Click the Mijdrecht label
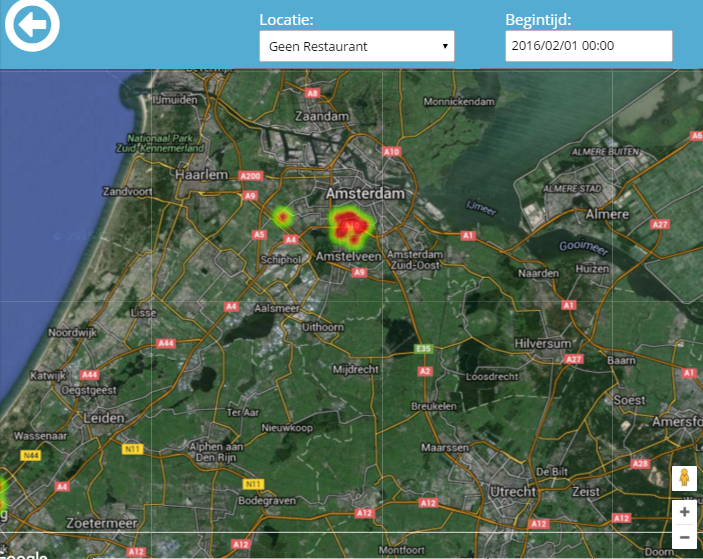Screen dimensions: 703x559 coord(356,369)
